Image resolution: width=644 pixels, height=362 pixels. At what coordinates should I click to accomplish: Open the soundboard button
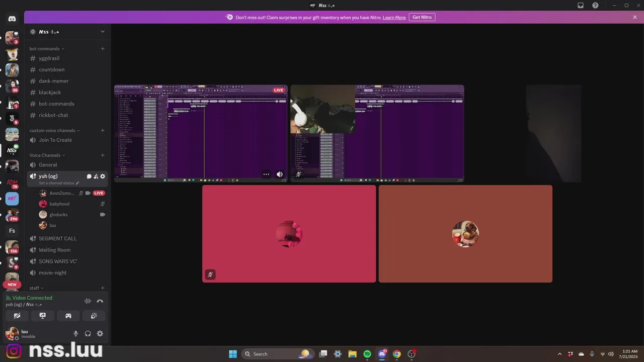pyautogui.click(x=94, y=316)
